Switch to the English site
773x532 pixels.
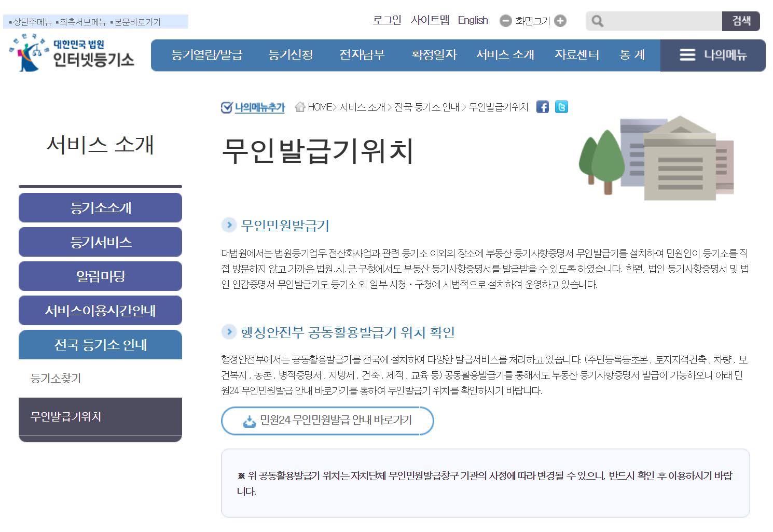(473, 21)
